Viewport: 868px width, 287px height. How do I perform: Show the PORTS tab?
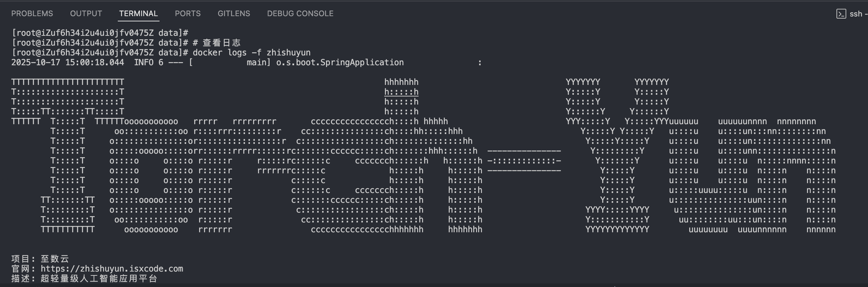(x=188, y=13)
